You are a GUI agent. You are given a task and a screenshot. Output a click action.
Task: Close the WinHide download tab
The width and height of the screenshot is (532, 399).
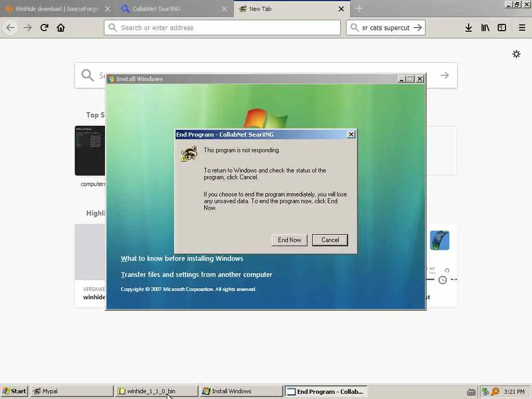[108, 9]
